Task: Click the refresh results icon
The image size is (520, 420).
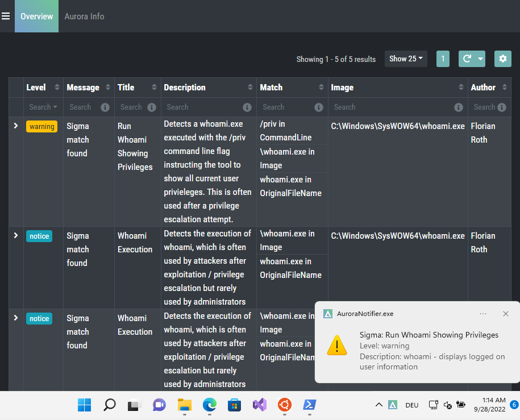Action: (x=467, y=59)
